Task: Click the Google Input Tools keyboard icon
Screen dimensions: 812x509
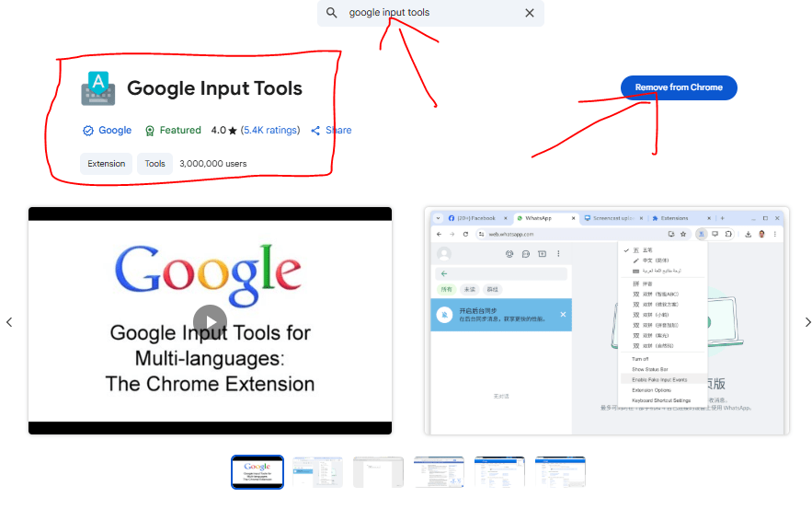Action: coord(97,88)
